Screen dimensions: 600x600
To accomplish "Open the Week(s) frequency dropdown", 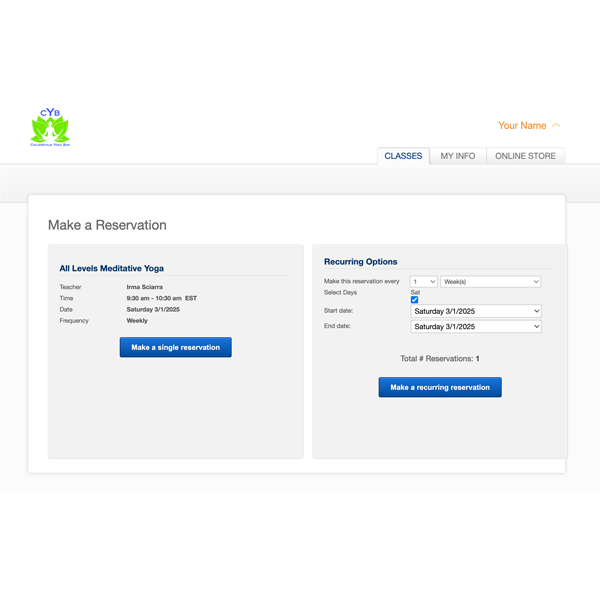I will pos(490,282).
